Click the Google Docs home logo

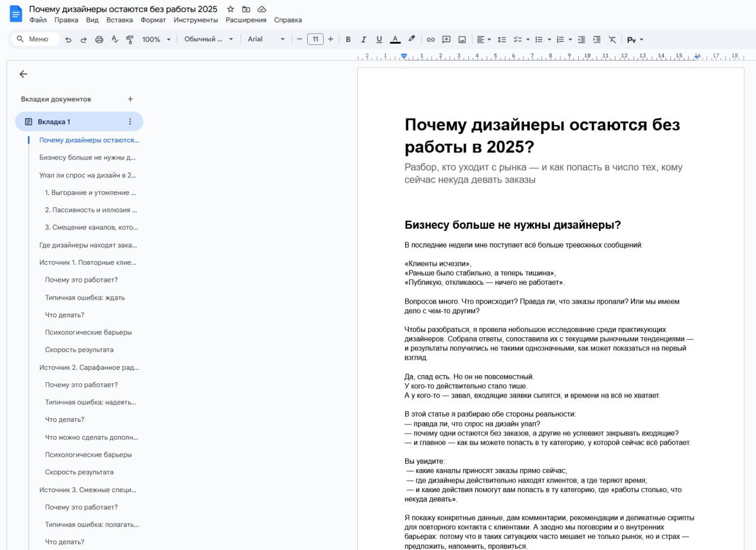pos(16,14)
